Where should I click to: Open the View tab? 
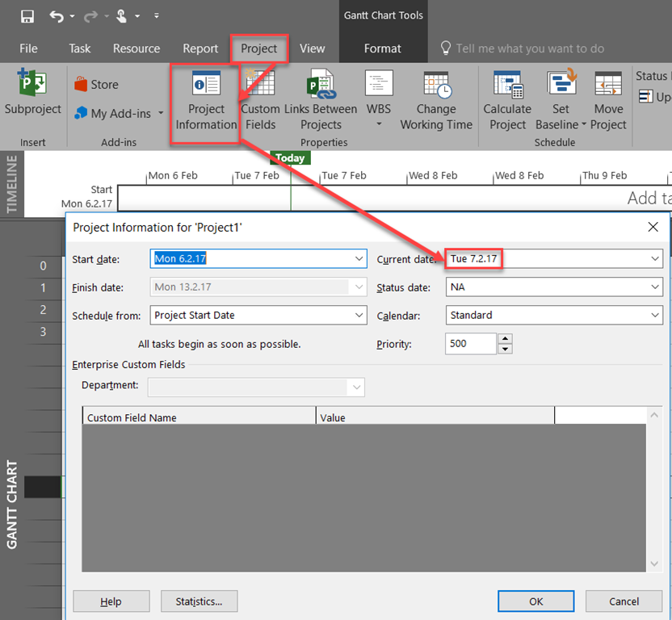click(x=312, y=48)
